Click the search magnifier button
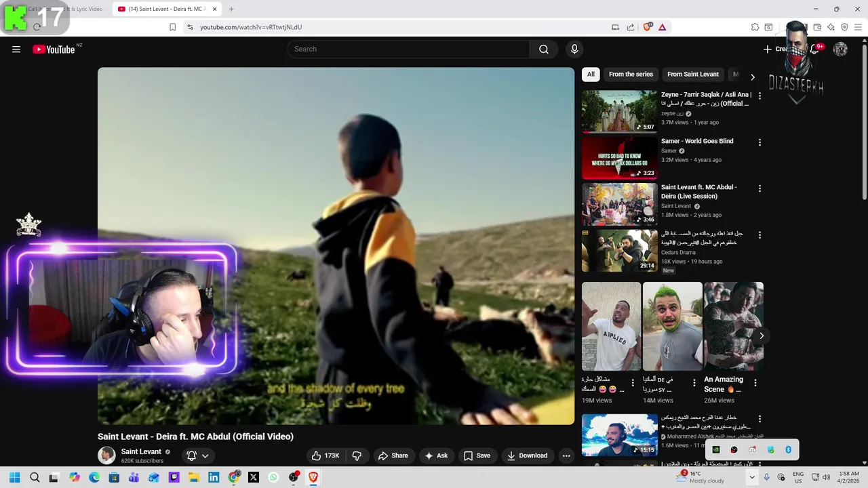This screenshot has height=488, width=868. pos(544,49)
